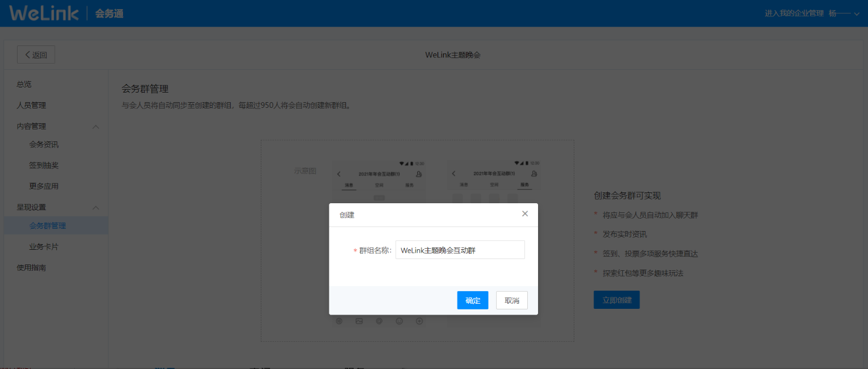Open the 杨 user account dropdown
868x369 pixels.
845,12
